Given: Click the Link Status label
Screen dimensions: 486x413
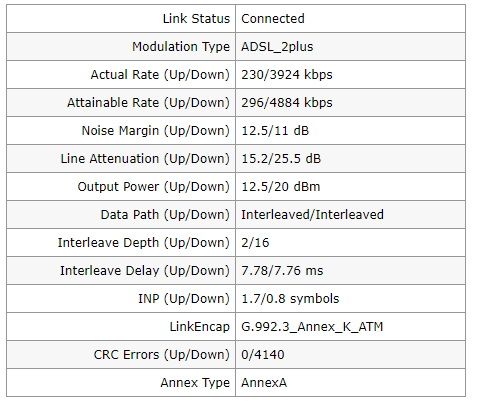Looking at the screenshot, I should (x=196, y=19).
